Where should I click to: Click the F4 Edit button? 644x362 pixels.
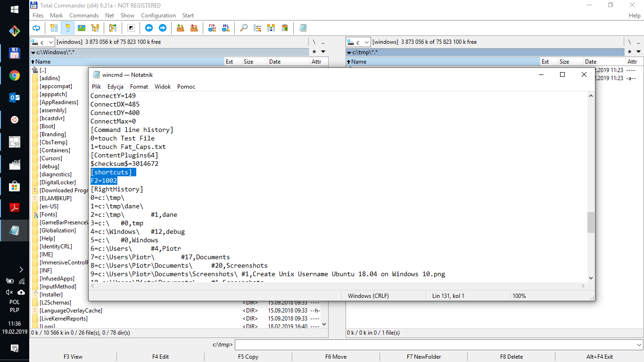pos(160,357)
